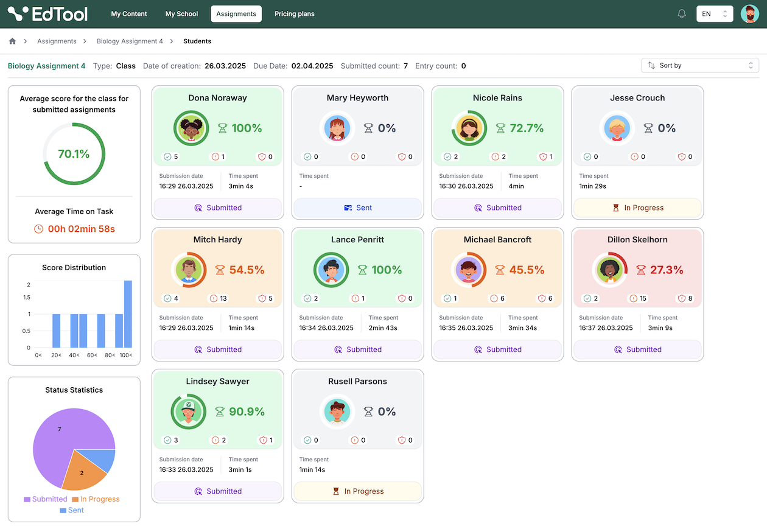
Task: Click trophy icon next to Lindsey Sawyer's 90.9%
Action: 220,412
